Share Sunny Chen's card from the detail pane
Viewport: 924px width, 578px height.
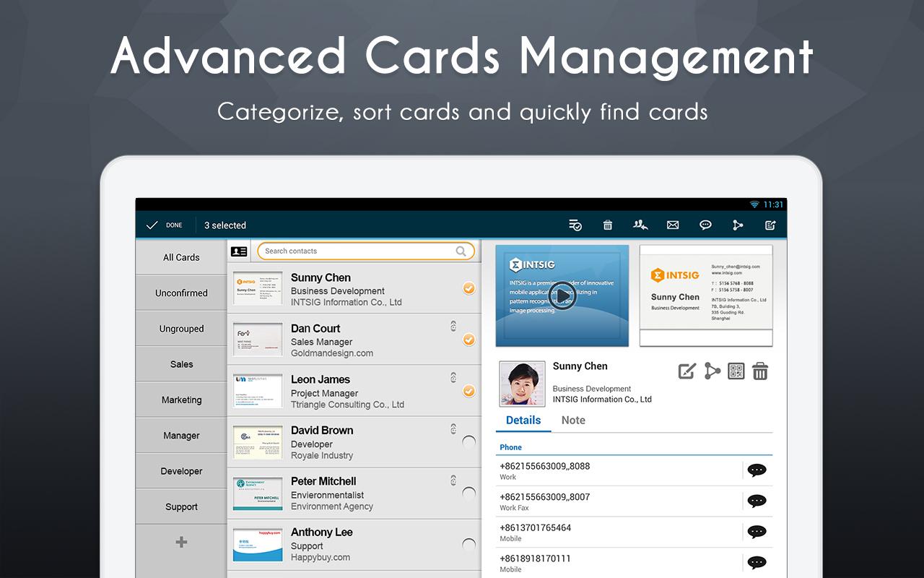click(712, 371)
